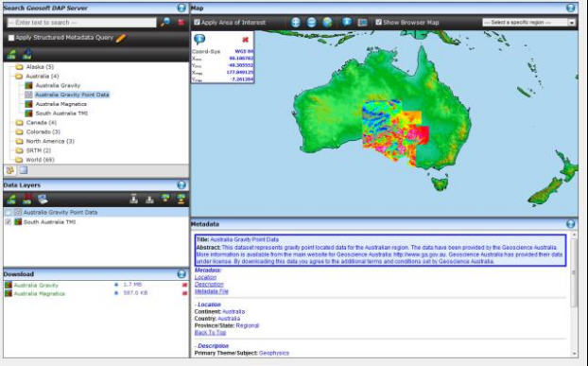Open help for the Map panel
Screen dimensions: 588x366
[x=570, y=8]
